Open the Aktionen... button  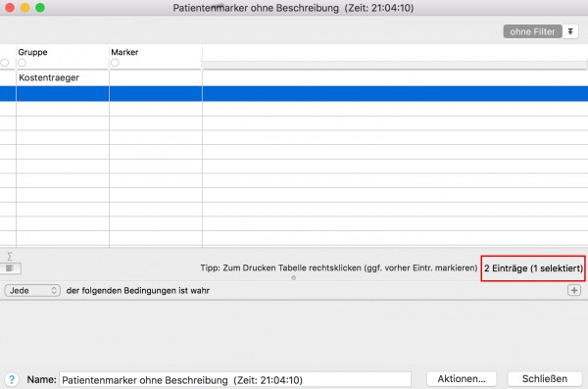tap(462, 379)
